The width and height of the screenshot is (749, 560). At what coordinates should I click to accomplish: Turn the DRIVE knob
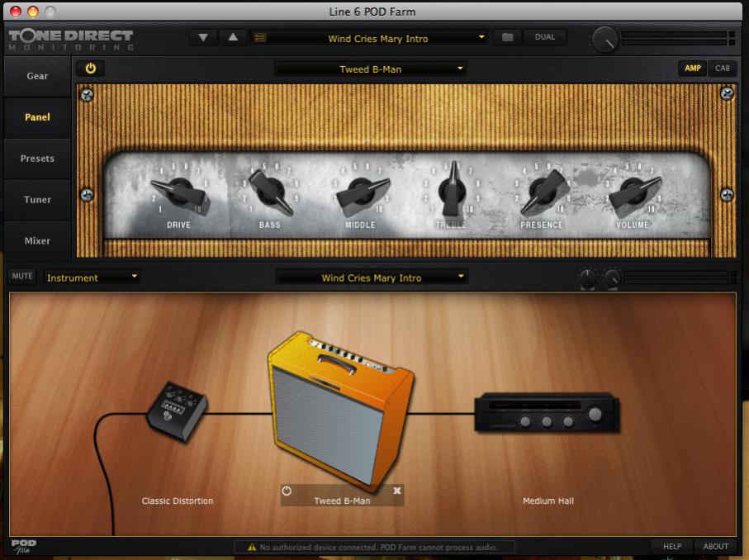coord(180,191)
